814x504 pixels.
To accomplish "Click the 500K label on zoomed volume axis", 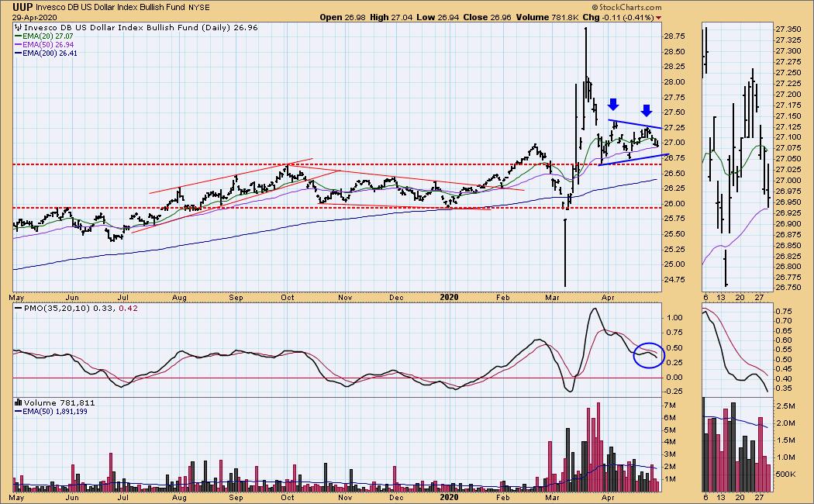I will click(x=786, y=475).
